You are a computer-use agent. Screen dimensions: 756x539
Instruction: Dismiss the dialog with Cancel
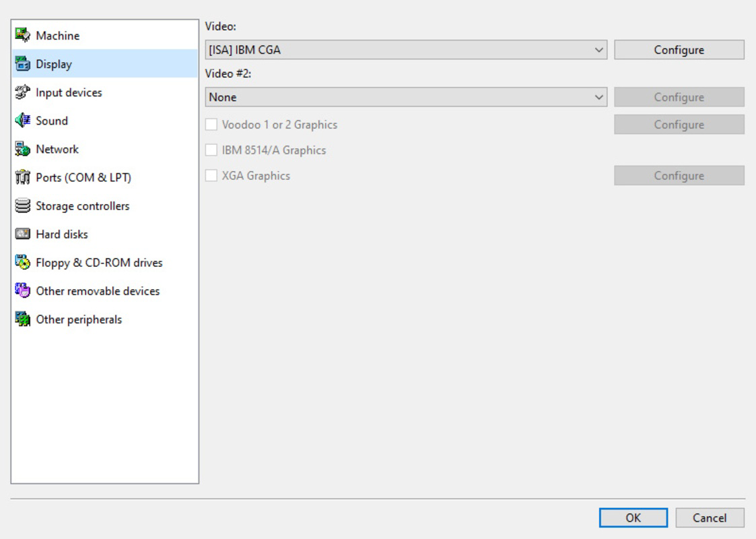(710, 517)
